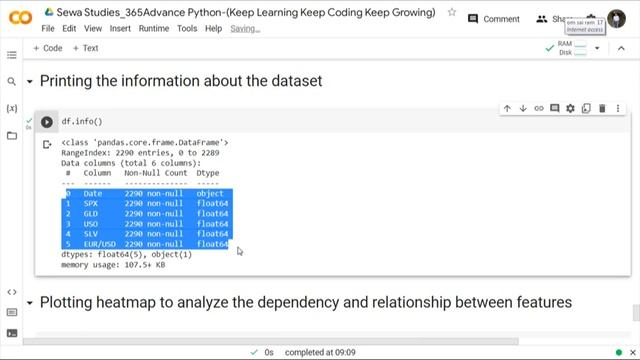Click the 'SLV' row in output
This screenshot has width=640, height=360.
pos(147,234)
